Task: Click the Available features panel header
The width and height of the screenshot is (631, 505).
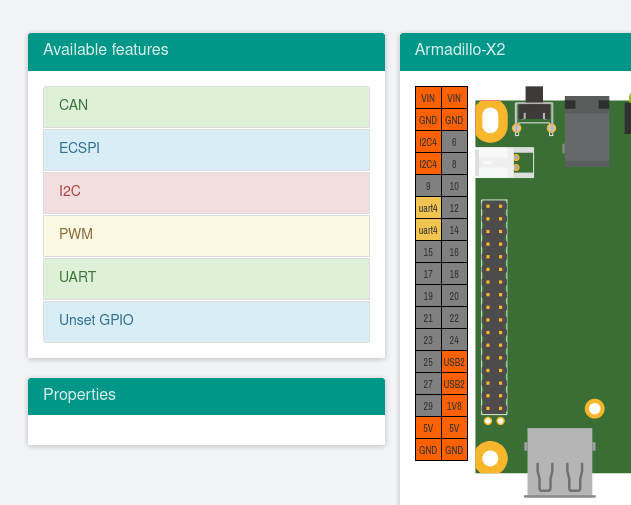Action: (206, 52)
